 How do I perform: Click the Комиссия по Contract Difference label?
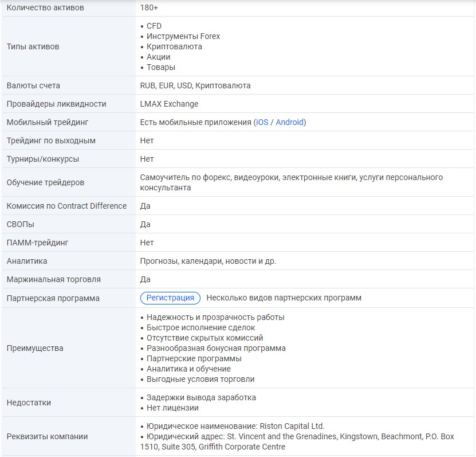click(x=66, y=206)
